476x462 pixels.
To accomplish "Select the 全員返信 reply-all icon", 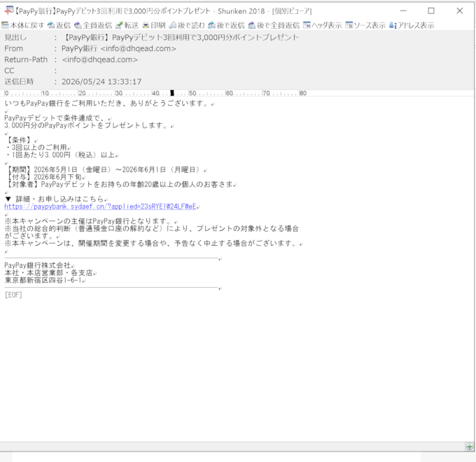I will [93, 25].
